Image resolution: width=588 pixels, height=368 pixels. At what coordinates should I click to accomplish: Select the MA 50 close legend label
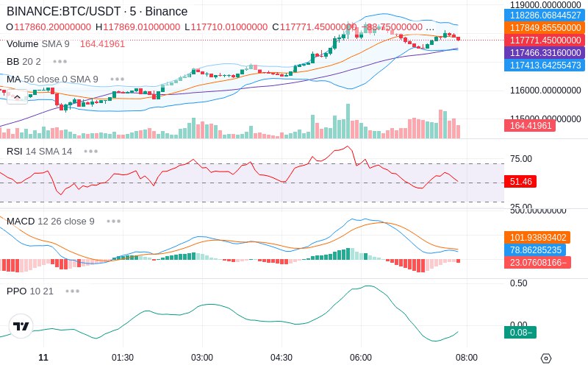tap(52, 79)
